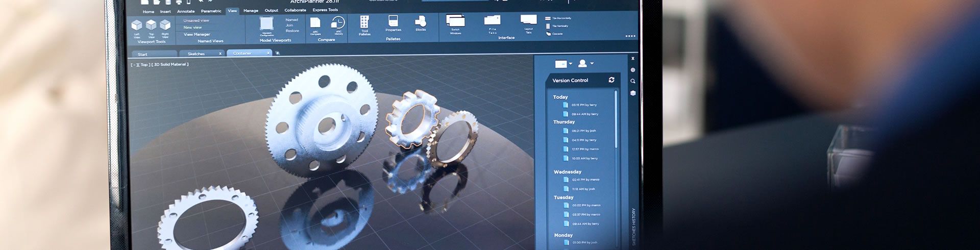Open the Home ribbon tab
Viewport: 980px width, 250px height.
click(148, 12)
